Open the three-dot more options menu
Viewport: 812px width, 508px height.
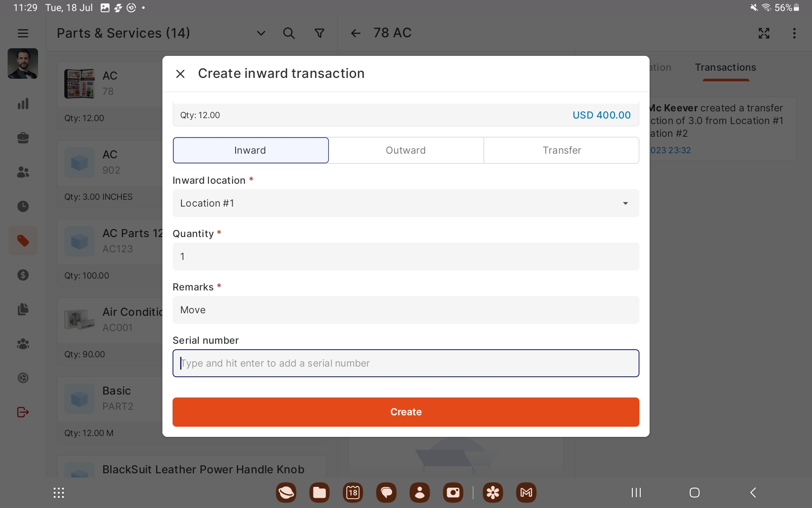click(794, 33)
